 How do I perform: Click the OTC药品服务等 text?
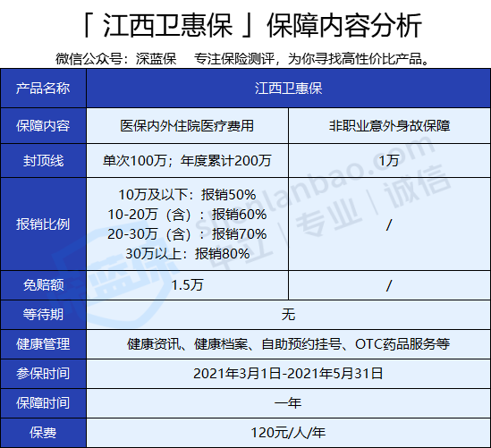point(402,344)
